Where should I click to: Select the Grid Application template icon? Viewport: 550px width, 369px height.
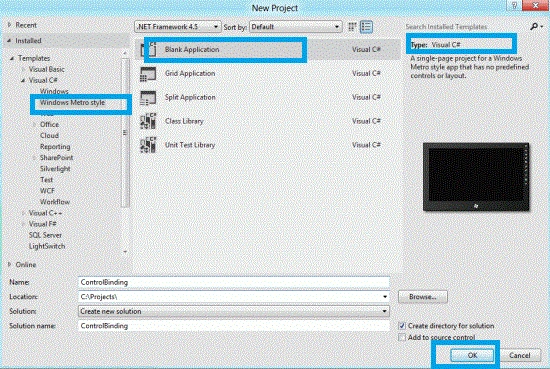[x=148, y=74]
